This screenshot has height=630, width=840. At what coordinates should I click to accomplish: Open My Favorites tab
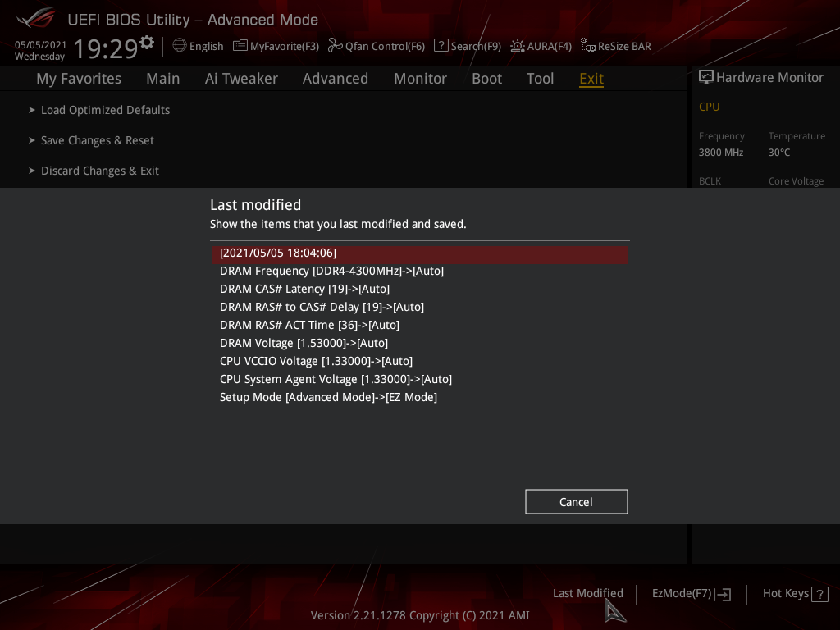tap(79, 79)
